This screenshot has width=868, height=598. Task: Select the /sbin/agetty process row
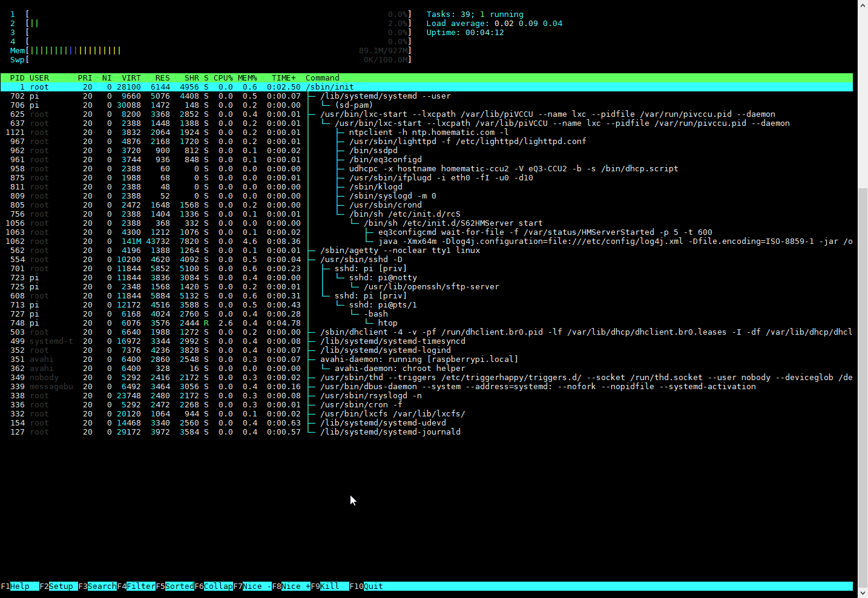pyautogui.click(x=427, y=251)
